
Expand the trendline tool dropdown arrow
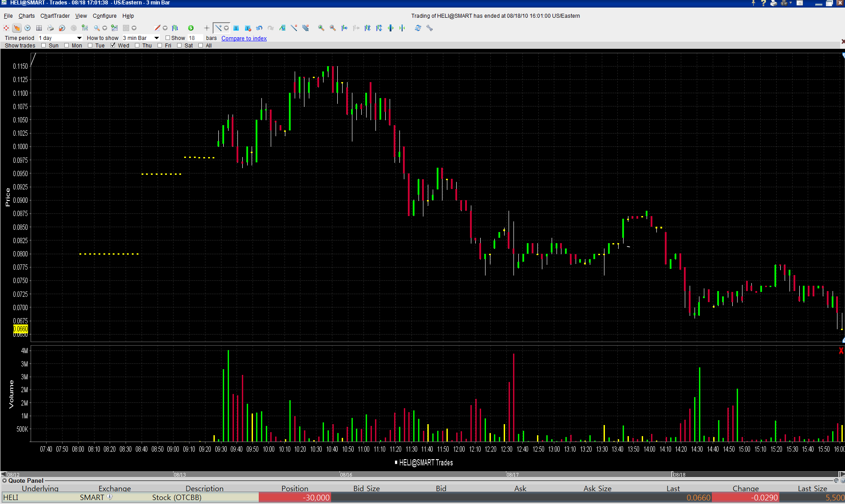click(x=226, y=28)
